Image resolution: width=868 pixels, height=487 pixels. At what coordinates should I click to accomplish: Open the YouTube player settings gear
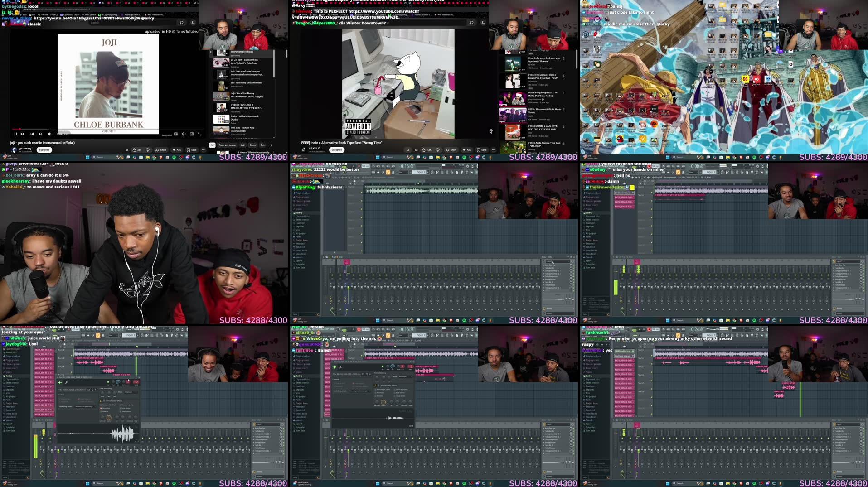click(184, 134)
